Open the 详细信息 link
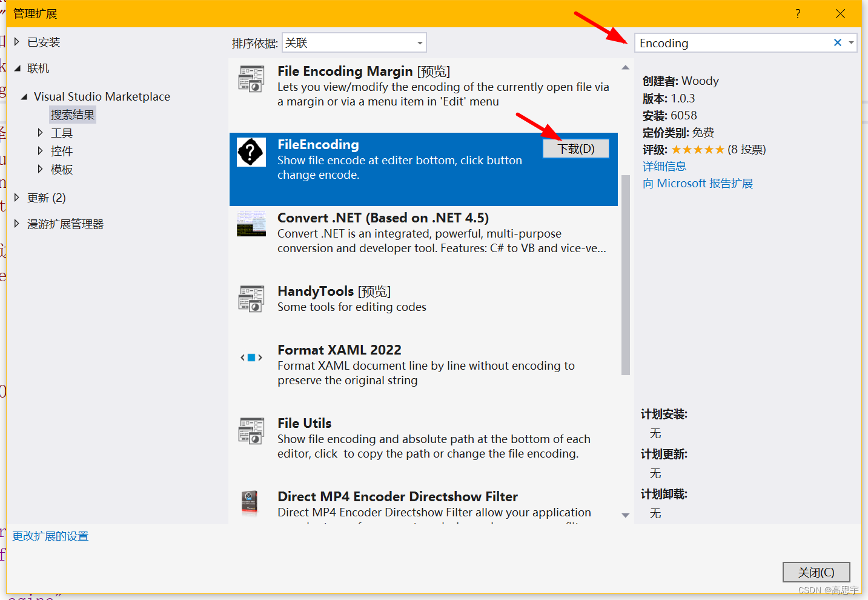This screenshot has width=868, height=600. tap(664, 166)
